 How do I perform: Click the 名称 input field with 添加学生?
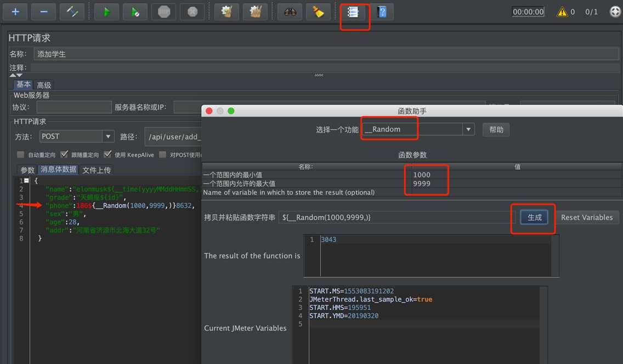326,54
